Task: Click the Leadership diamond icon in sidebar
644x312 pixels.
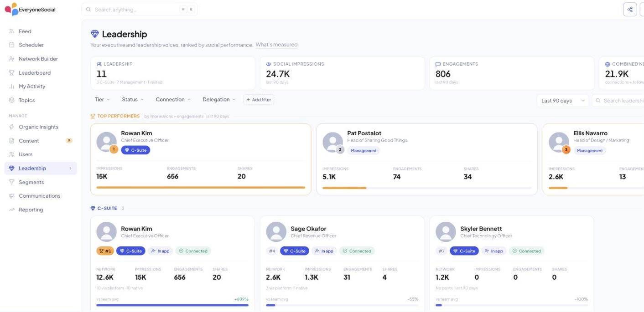Action: (12, 168)
